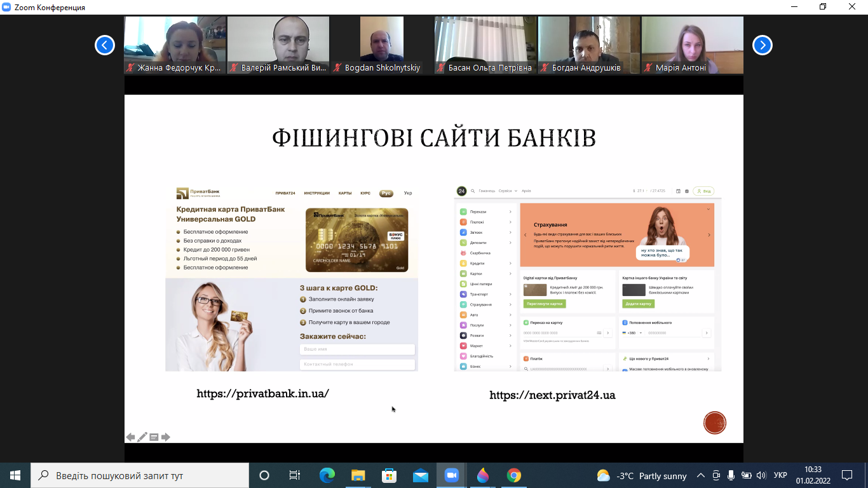
Task: Open the notification center
Action: coord(847,475)
